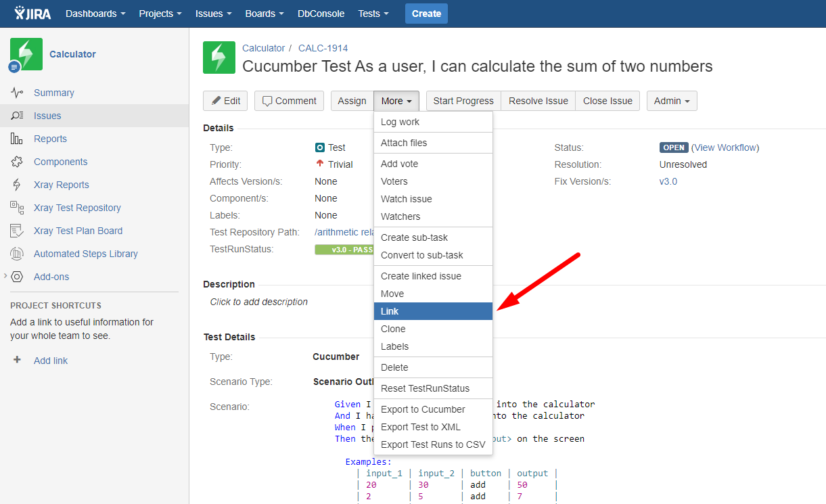The width and height of the screenshot is (826, 504).
Task: Click the v3.0 PASS status bar
Action: click(344, 250)
